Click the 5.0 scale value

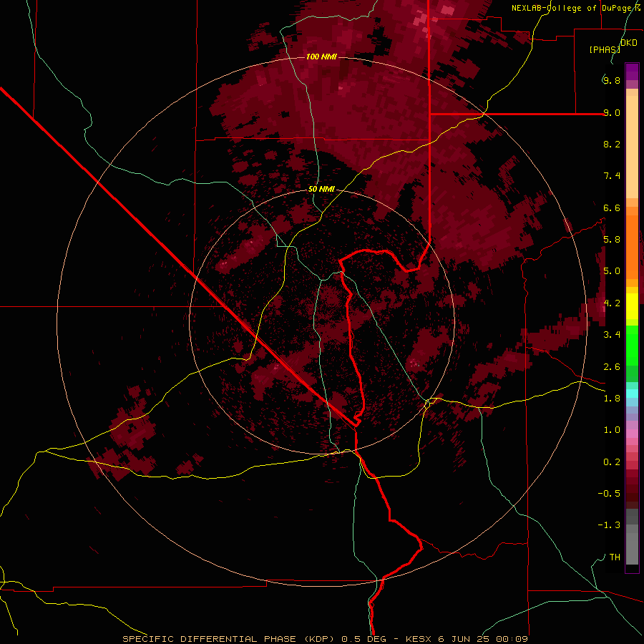[612, 271]
